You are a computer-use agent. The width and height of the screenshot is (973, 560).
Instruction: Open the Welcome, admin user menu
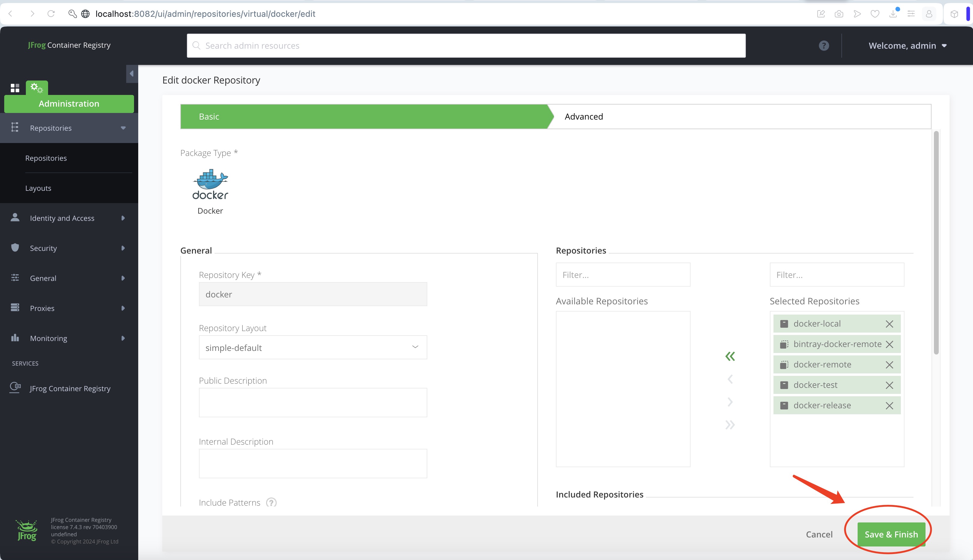point(907,46)
